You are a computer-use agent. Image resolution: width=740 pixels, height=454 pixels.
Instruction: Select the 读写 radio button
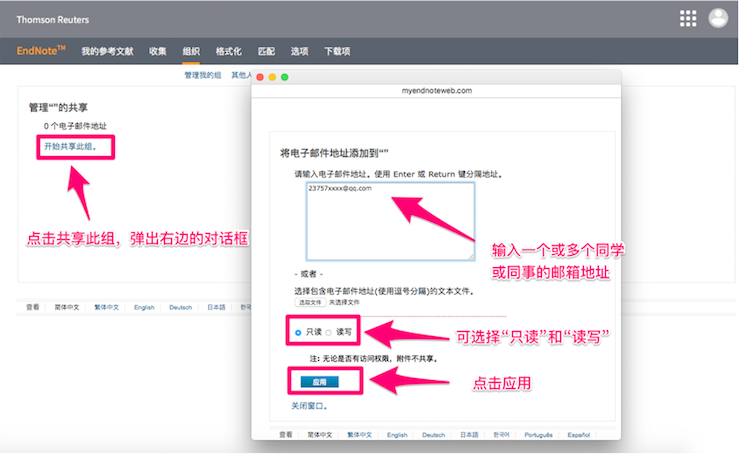pos(328,333)
